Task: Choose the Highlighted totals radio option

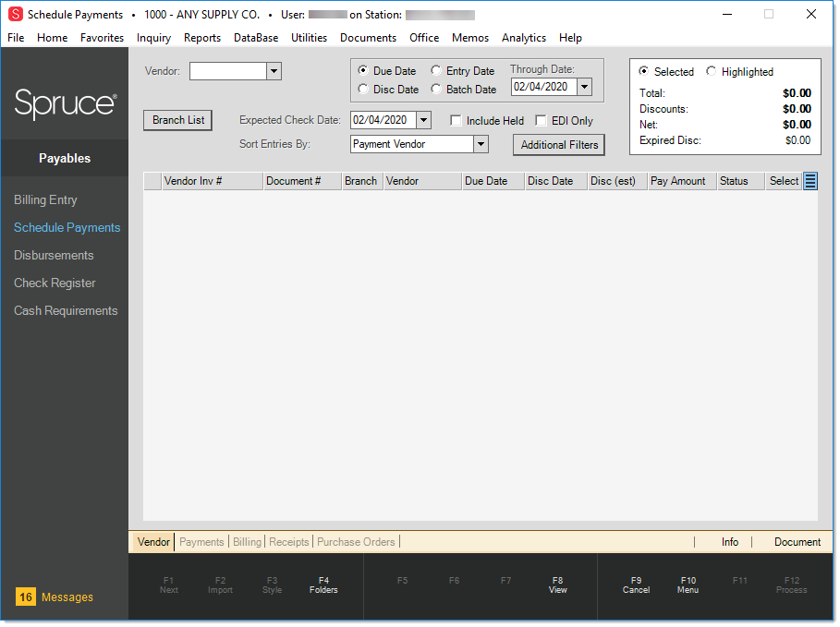Action: tap(713, 72)
